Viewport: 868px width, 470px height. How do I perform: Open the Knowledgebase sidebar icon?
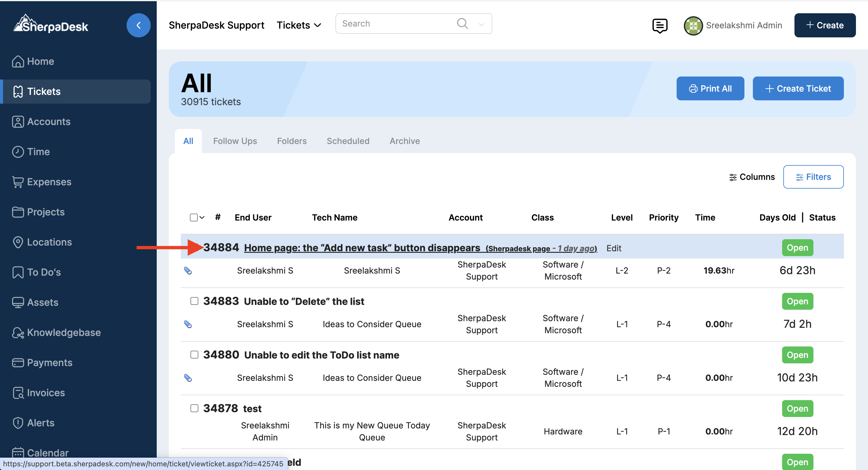tap(17, 333)
